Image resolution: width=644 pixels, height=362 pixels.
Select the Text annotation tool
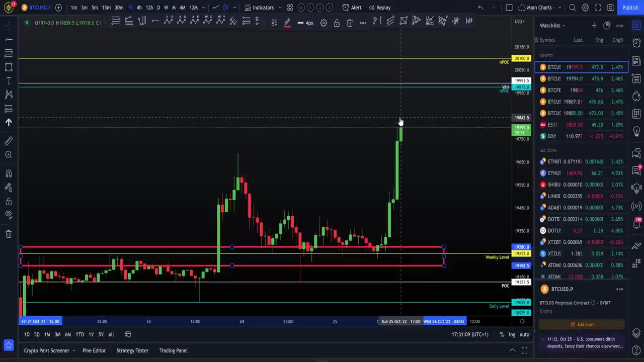coord(9,81)
